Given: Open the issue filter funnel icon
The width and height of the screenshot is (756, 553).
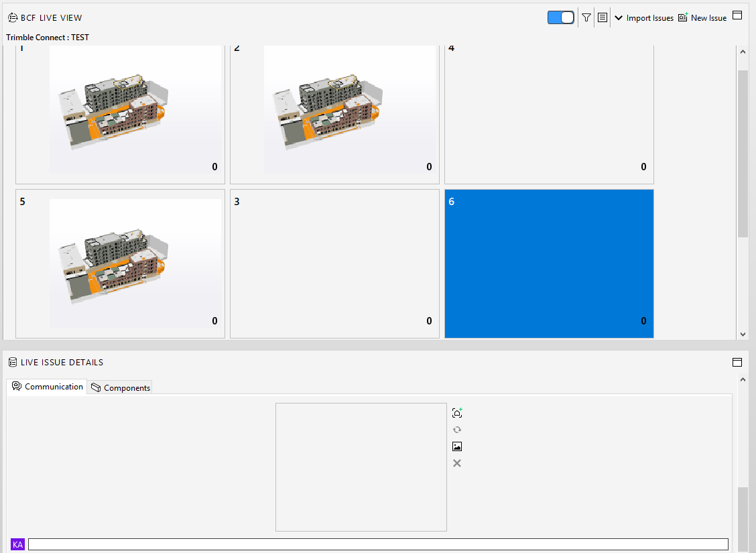Looking at the screenshot, I should pos(586,17).
